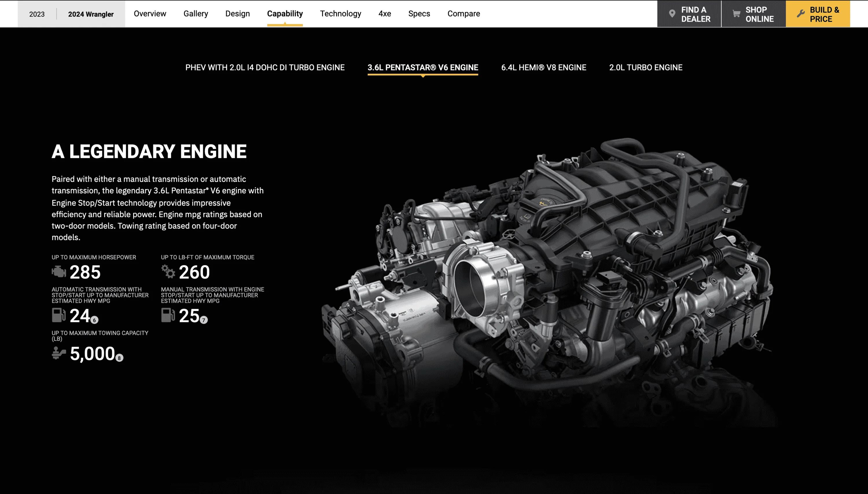
Task: Click the paragraph describing the Pentastar engine
Action: [x=158, y=208]
